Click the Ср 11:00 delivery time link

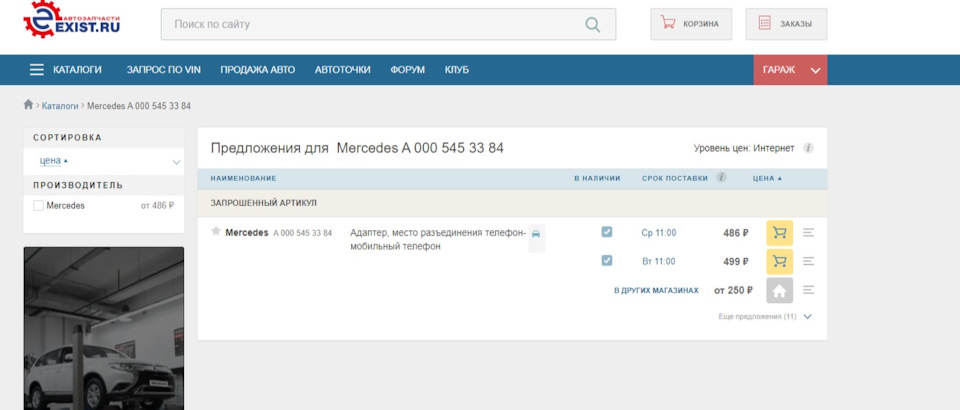click(659, 233)
